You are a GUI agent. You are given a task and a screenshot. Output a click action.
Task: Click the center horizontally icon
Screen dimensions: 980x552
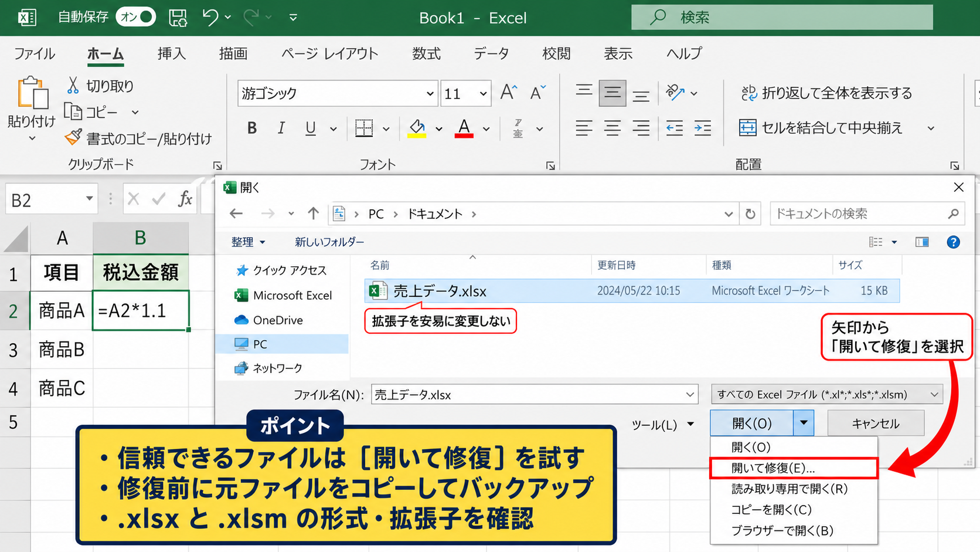pos(612,128)
